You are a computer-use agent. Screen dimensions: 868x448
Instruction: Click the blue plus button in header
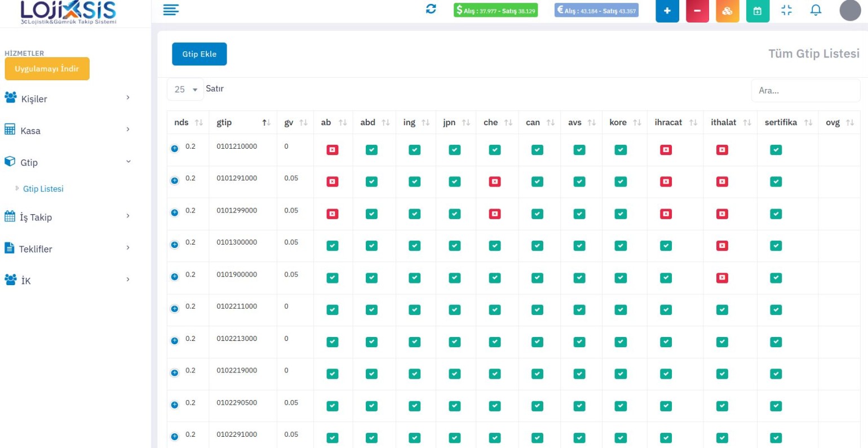click(x=667, y=11)
